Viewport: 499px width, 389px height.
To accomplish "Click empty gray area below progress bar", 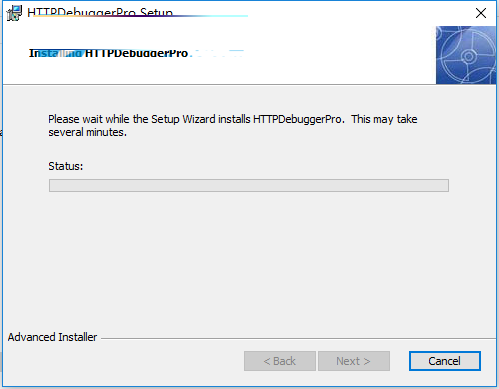I will click(x=249, y=260).
